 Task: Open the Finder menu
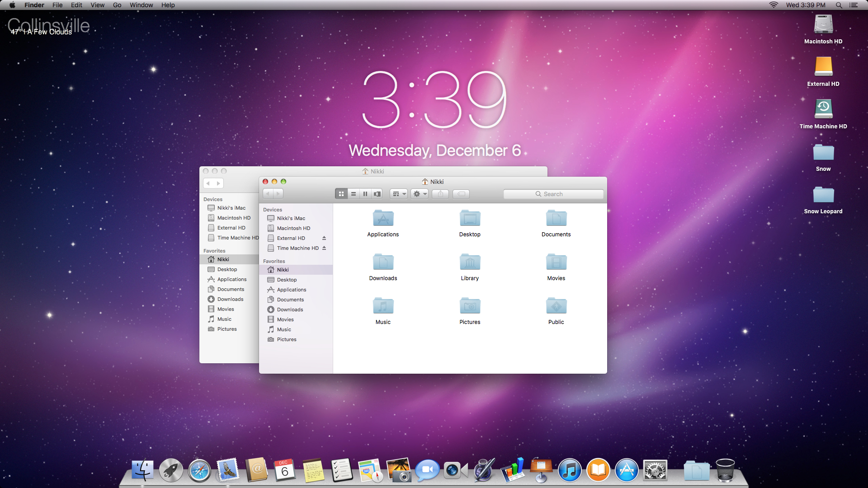point(34,5)
